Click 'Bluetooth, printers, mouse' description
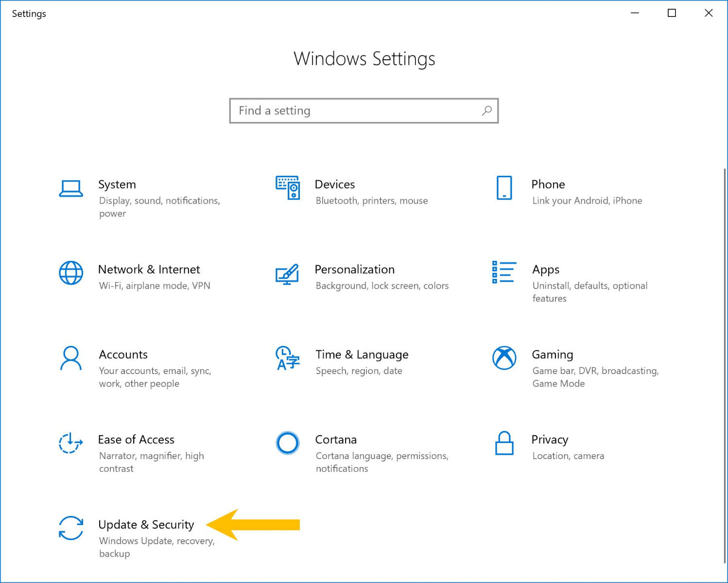The width and height of the screenshot is (728, 583). [372, 201]
